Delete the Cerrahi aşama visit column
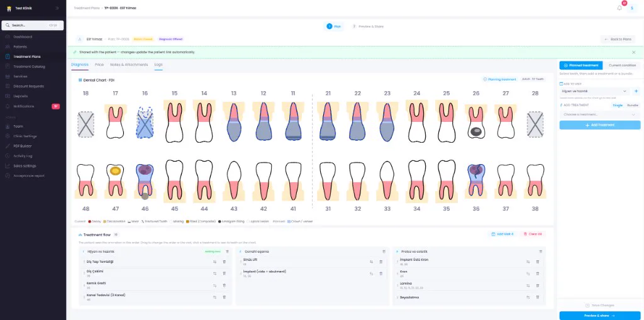The image size is (644, 320). [384, 251]
